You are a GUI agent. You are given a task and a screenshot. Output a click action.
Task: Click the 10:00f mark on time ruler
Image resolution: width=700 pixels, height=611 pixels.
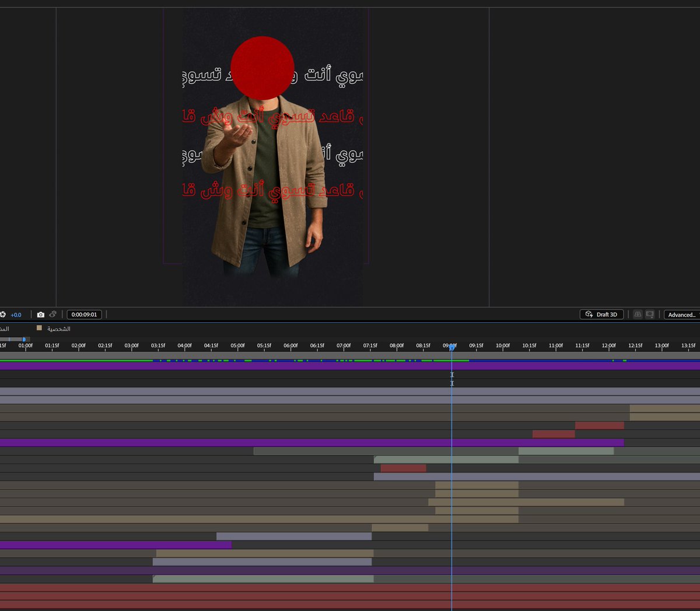point(503,345)
